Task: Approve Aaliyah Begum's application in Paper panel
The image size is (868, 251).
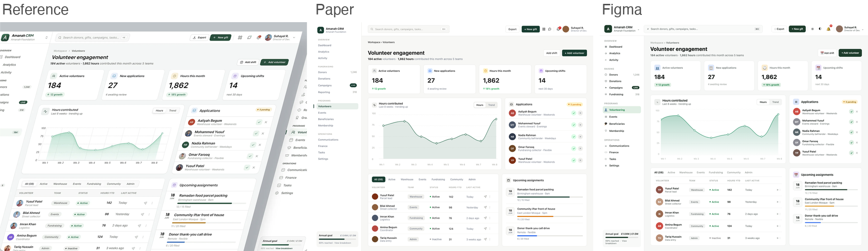Action: coord(574,113)
